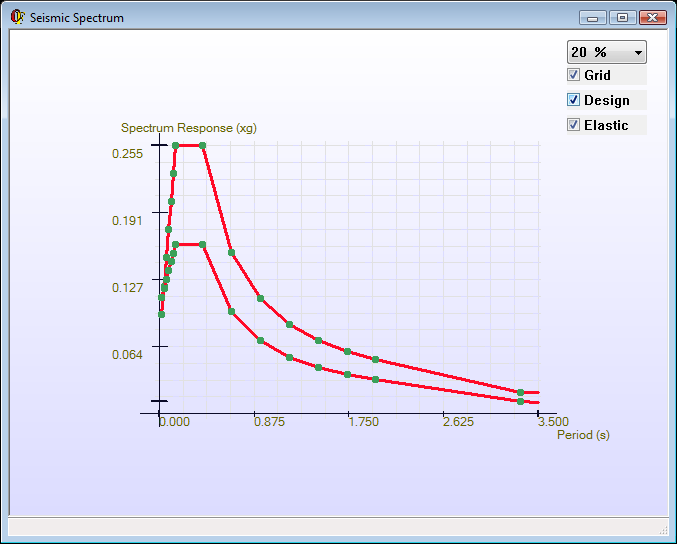The image size is (677, 544).
Task: Click the rightmost green point on lower curve
Action: [521, 401]
